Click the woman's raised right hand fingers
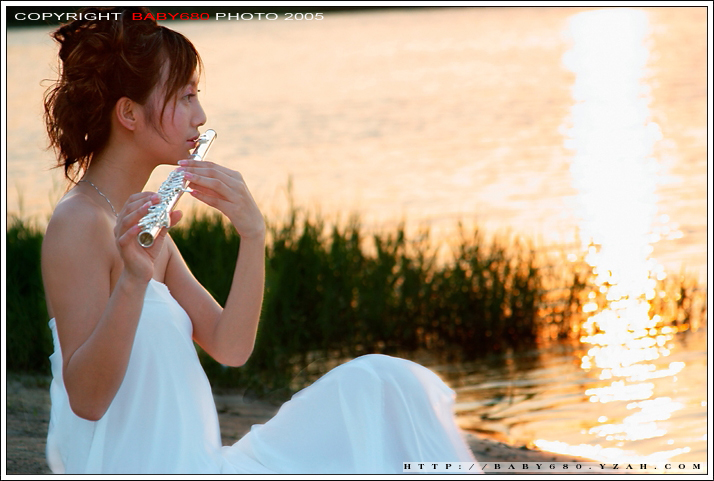Image resolution: width=714 pixels, height=481 pixels. point(215,180)
